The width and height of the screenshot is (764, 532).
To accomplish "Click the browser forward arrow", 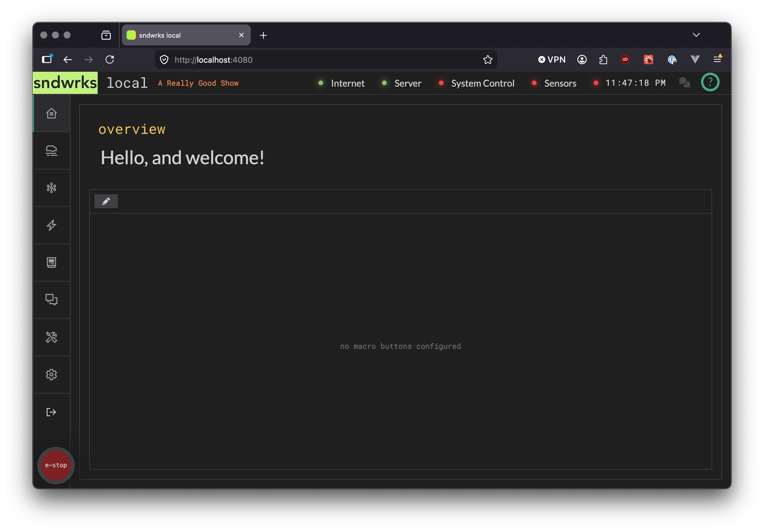I will pyautogui.click(x=89, y=60).
